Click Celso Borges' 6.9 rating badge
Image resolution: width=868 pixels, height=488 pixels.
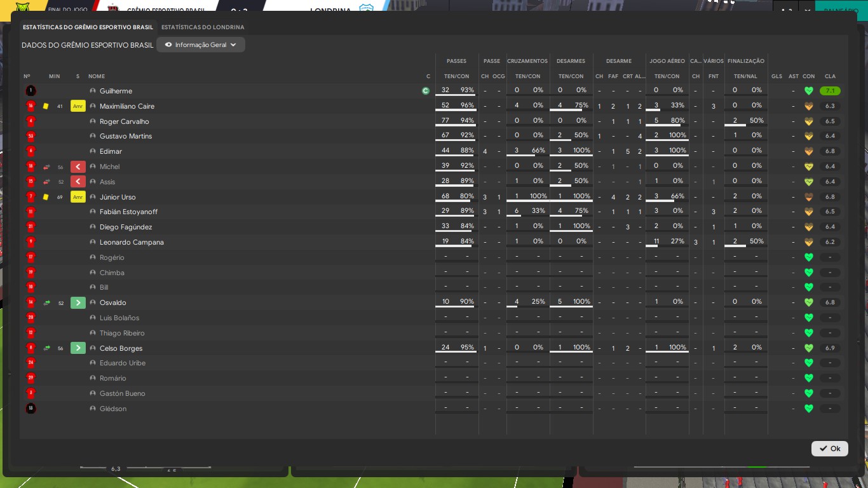click(x=830, y=348)
